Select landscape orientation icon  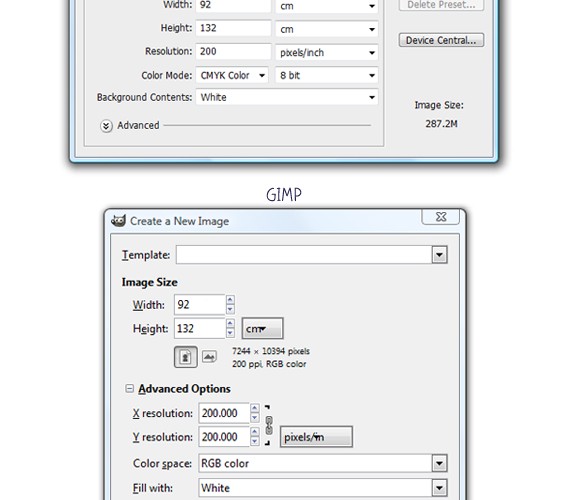209,357
